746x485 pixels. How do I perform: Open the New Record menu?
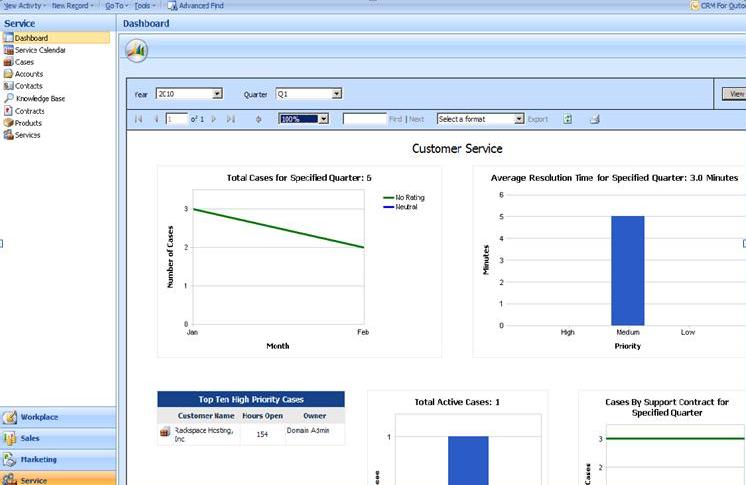coord(73,6)
